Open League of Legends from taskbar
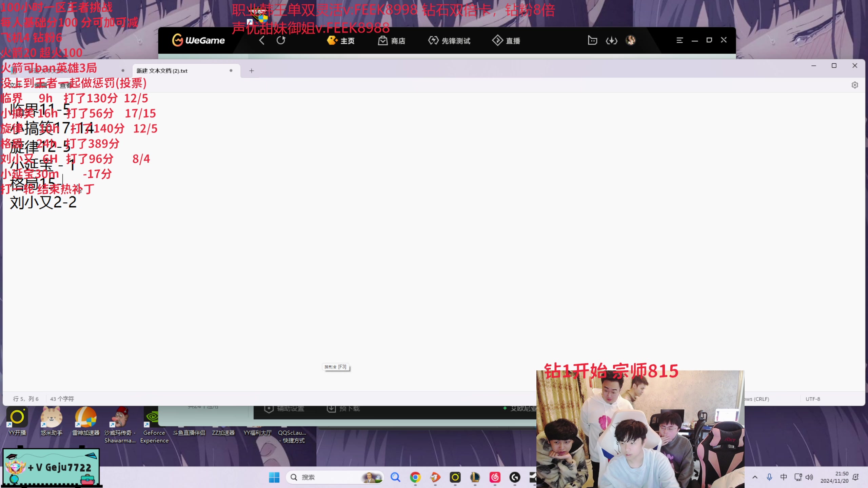868x488 pixels. click(x=475, y=477)
